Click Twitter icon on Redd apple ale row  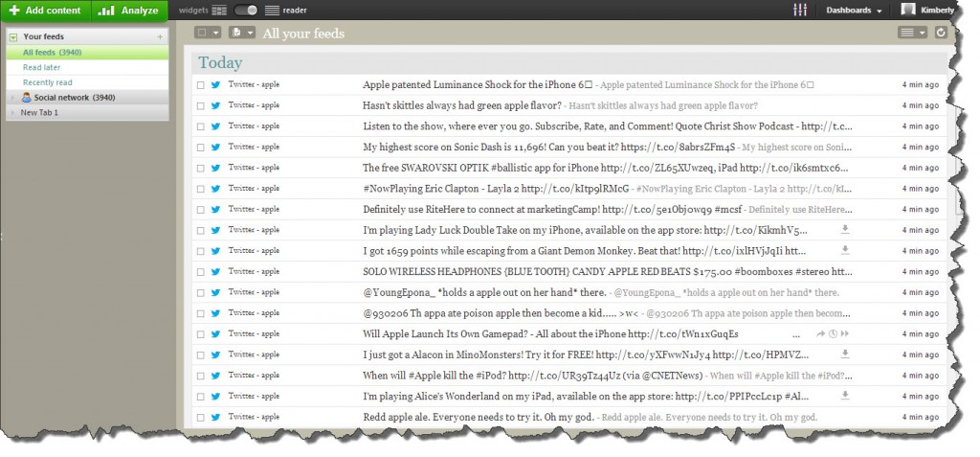click(215, 417)
